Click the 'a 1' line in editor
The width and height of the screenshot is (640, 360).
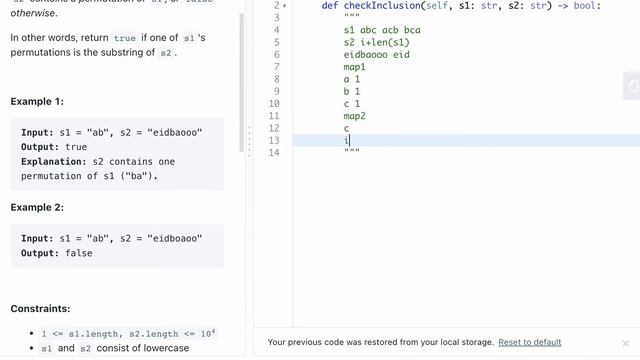(351, 79)
